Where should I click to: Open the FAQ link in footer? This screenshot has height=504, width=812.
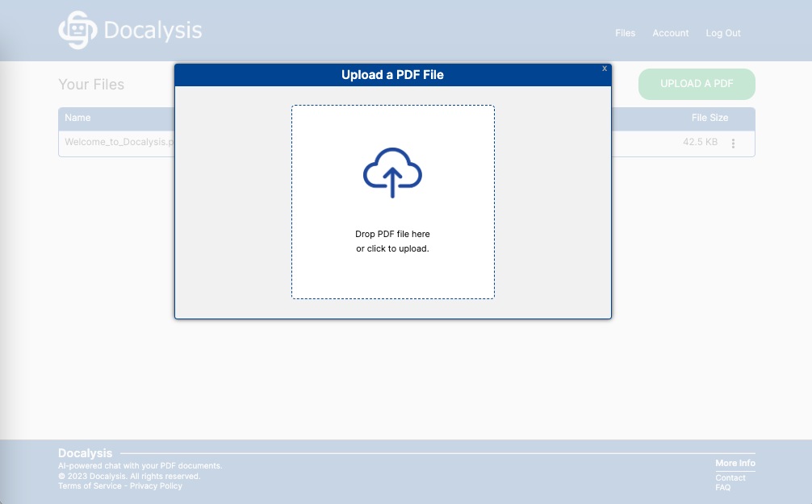click(x=723, y=487)
